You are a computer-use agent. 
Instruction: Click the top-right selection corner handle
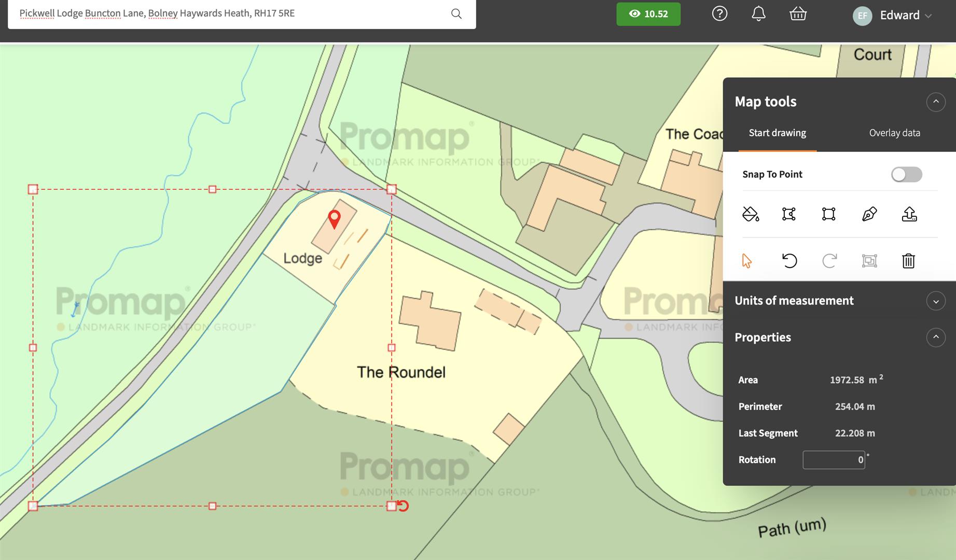pos(392,189)
